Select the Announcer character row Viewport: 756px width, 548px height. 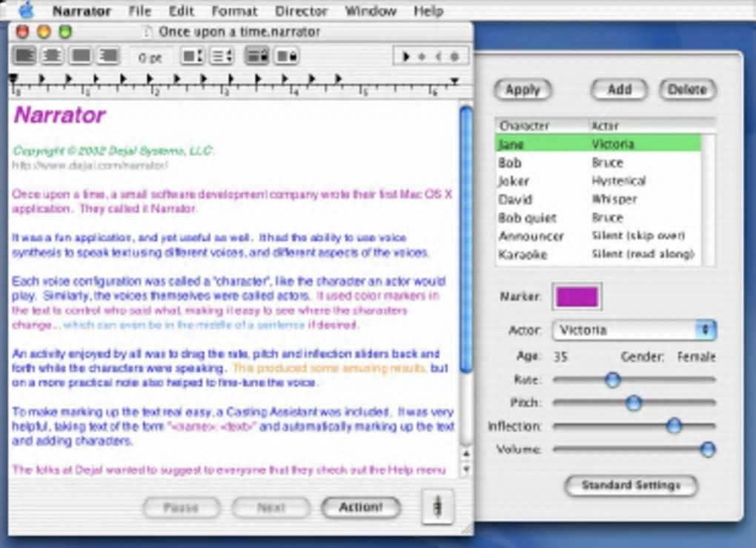598,236
